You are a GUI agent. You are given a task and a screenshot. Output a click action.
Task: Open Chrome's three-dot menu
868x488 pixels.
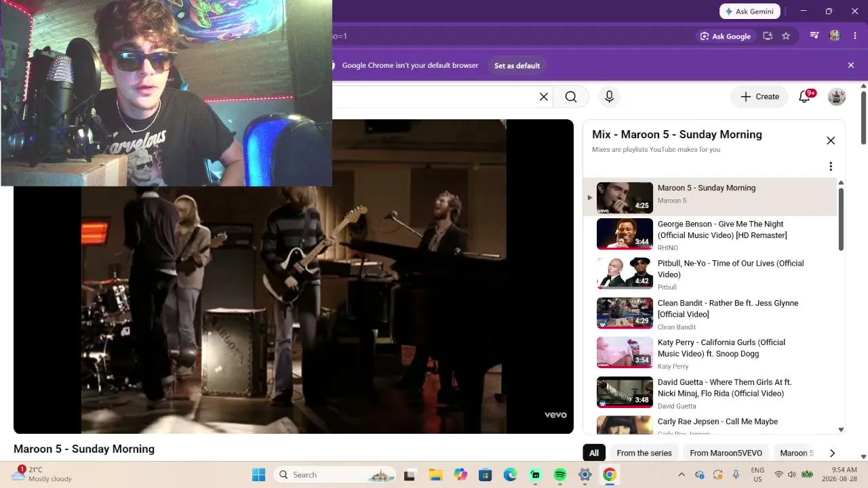pos(855,36)
